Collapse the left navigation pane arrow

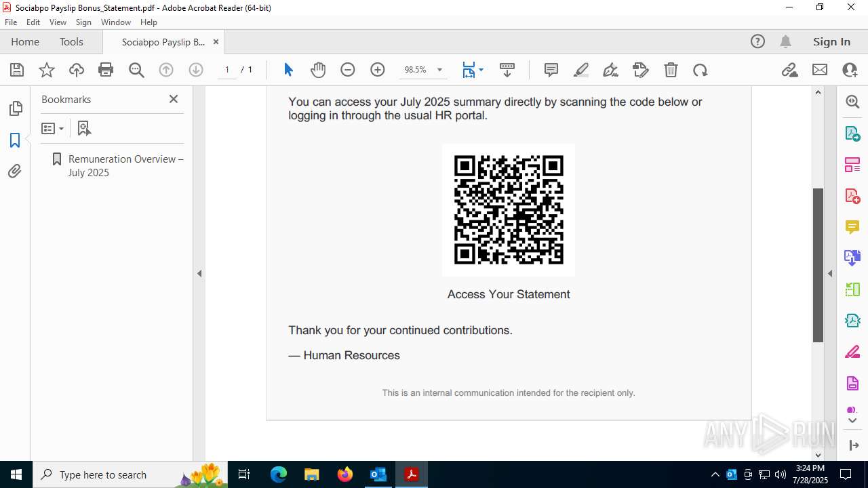pyautogui.click(x=199, y=274)
